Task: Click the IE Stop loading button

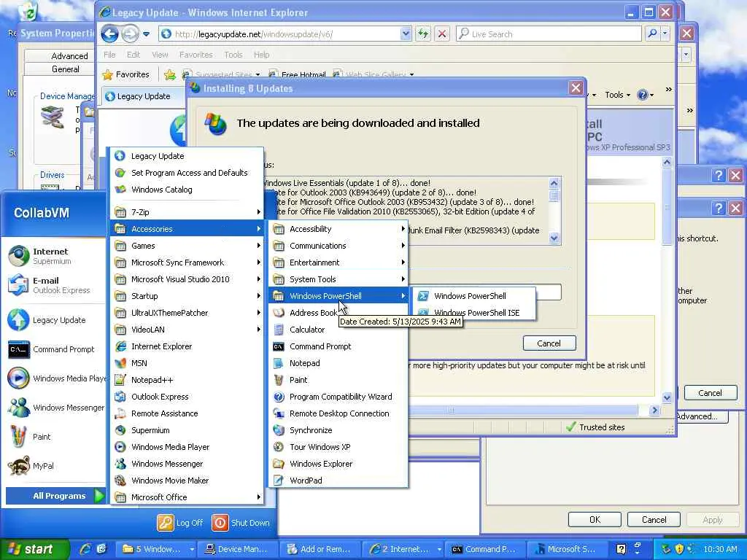Action: 442,34
